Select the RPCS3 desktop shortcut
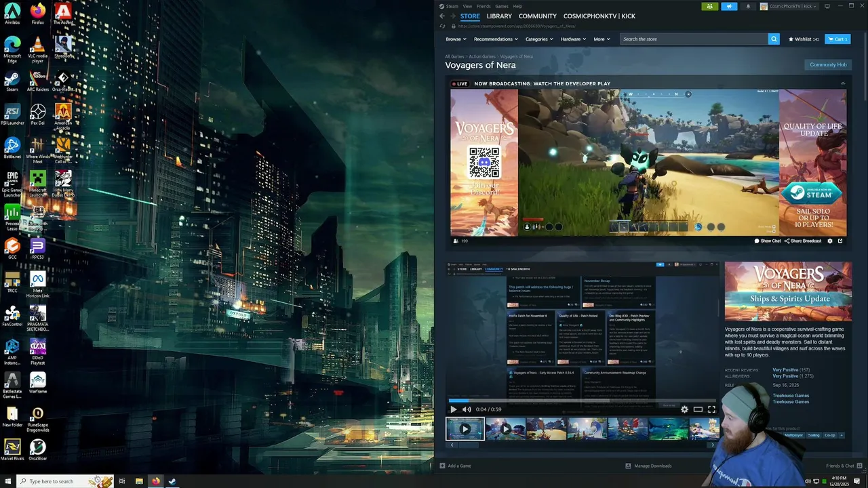Screen dimensions: 868x488 tap(38, 249)
